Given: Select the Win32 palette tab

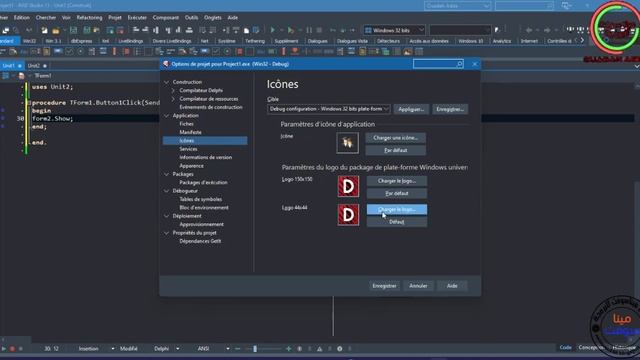Looking at the screenshot, I should coord(29,41).
